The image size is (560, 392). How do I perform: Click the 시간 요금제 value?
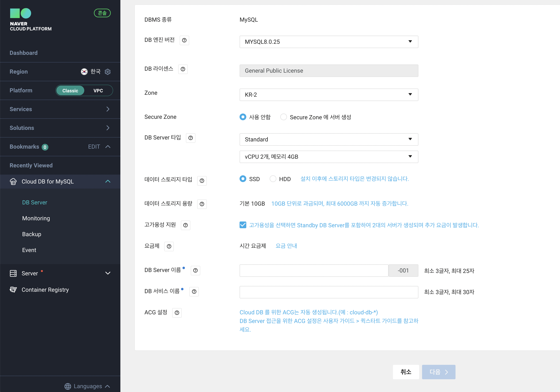[253, 246]
